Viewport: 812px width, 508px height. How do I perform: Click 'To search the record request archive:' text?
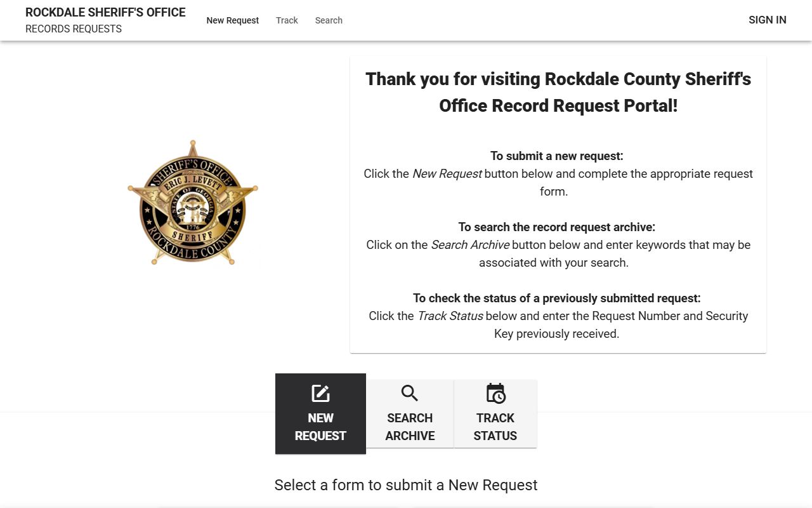pos(557,227)
